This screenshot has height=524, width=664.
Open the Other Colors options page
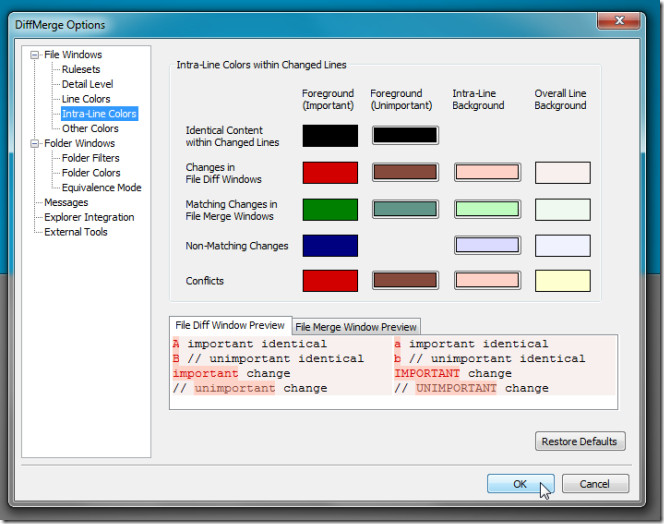(90, 129)
